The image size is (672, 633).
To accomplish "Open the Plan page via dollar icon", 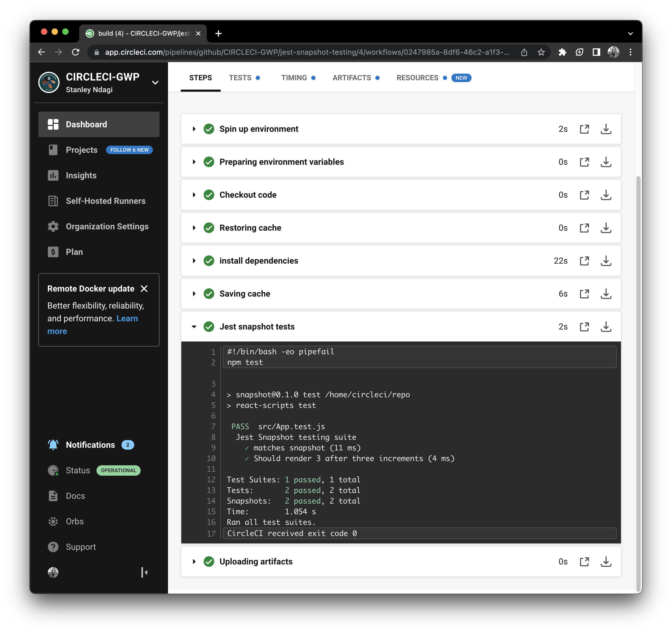I will click(x=53, y=251).
